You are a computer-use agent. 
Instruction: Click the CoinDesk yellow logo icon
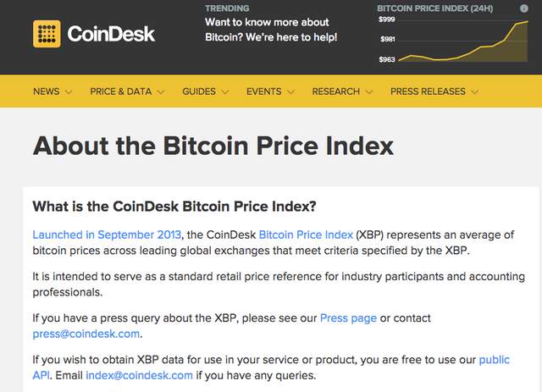tap(47, 34)
